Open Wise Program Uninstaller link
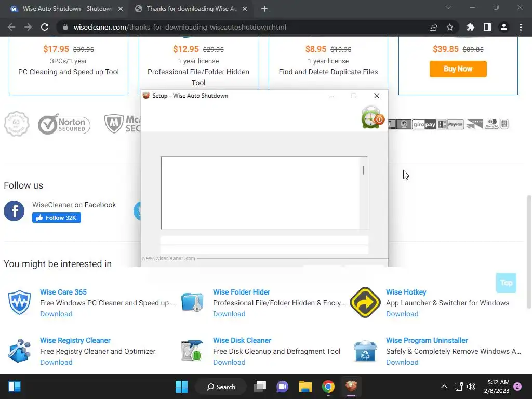 point(427,340)
